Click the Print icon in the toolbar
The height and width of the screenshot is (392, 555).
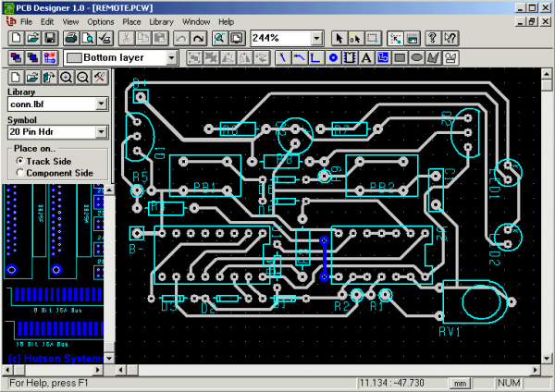(70, 38)
